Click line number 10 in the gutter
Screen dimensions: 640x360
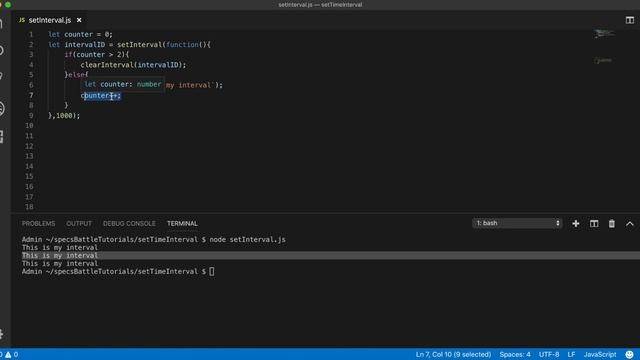click(29, 126)
